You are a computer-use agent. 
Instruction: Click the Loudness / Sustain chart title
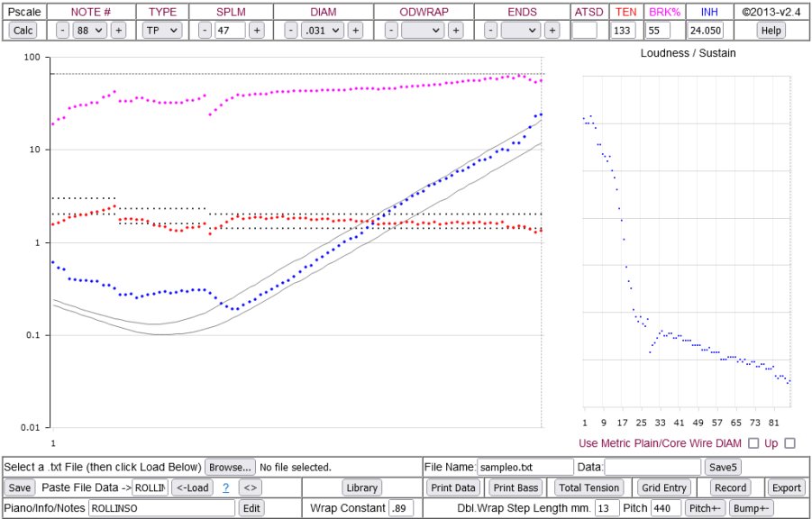tap(688, 53)
